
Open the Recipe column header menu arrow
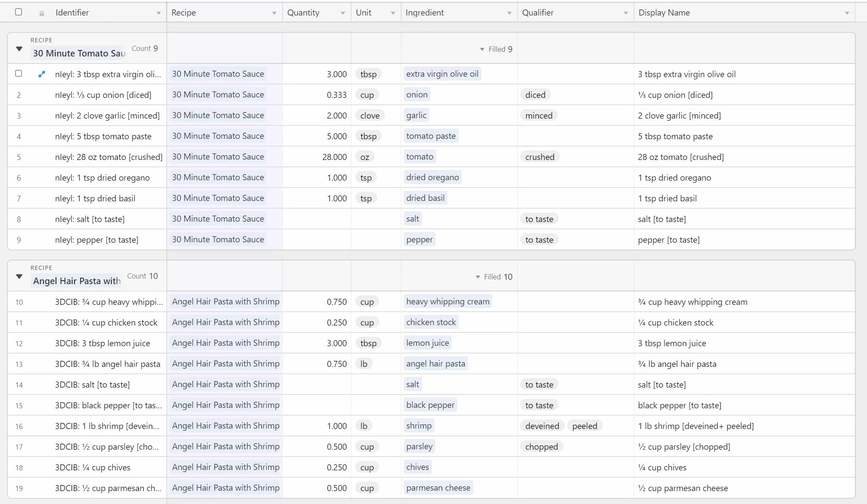tap(274, 13)
